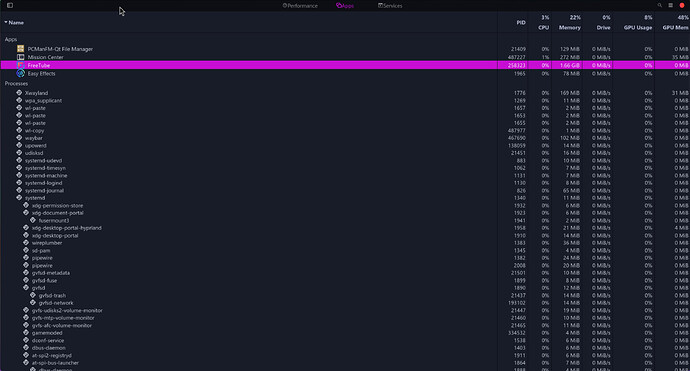Click Mission Center PID 487227
690x371 pixels.
(x=517, y=57)
